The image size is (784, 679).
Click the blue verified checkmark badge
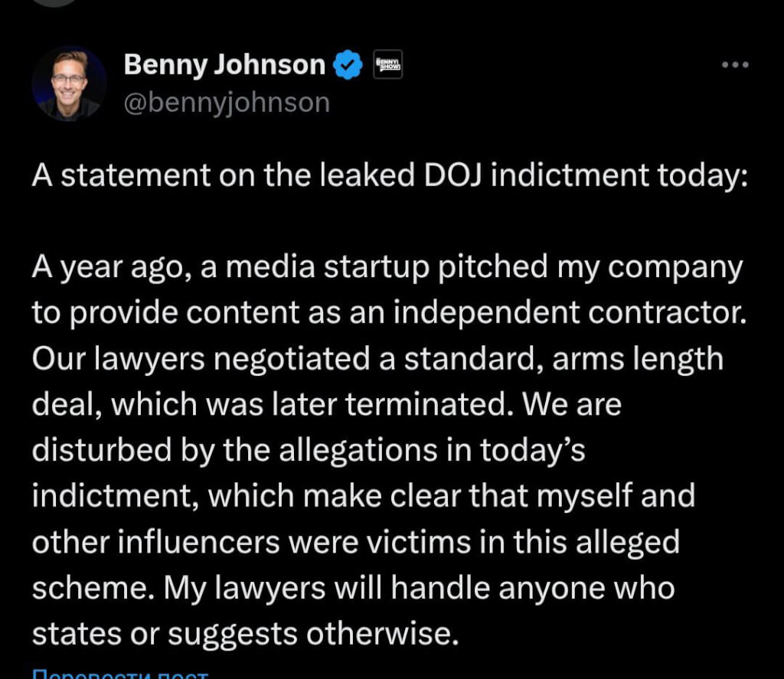point(349,65)
